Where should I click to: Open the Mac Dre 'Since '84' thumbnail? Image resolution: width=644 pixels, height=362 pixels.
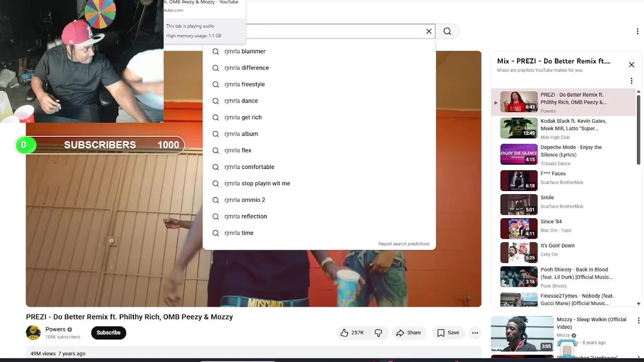(x=519, y=229)
